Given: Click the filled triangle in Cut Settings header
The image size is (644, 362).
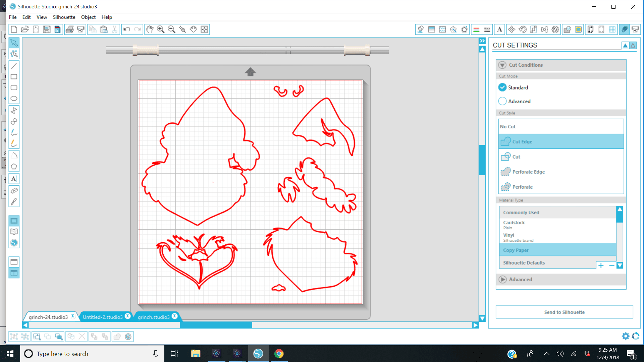Looking at the screenshot, I should point(625,45).
